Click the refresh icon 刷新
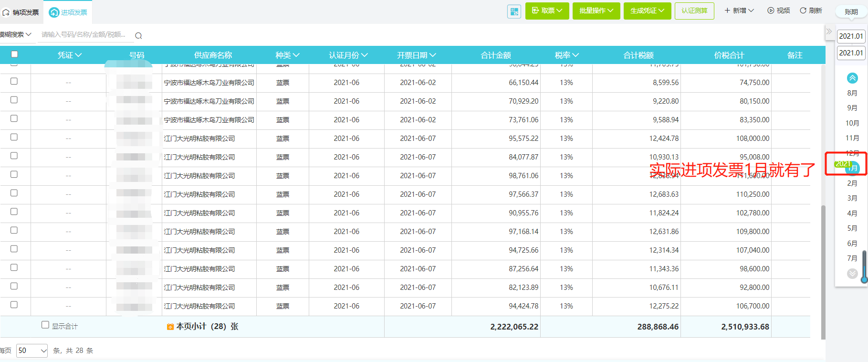This screenshot has height=362, width=868. pos(803,11)
